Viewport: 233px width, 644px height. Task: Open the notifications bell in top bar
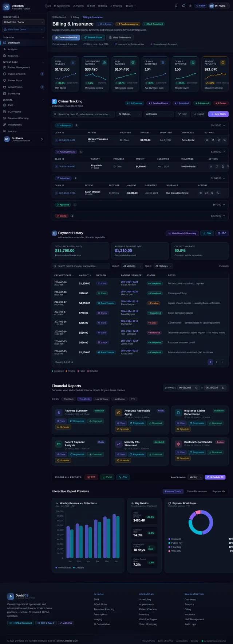183,6
